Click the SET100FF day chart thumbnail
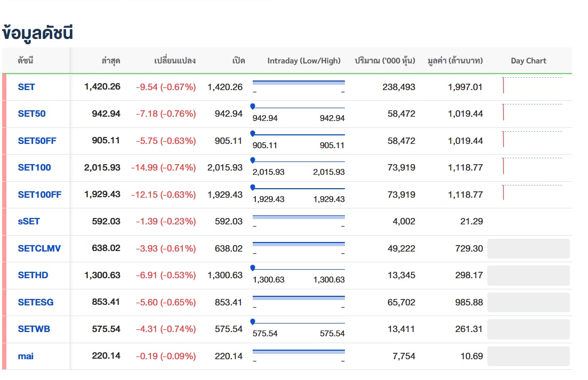This screenshot has width=588, height=380. coord(531,193)
